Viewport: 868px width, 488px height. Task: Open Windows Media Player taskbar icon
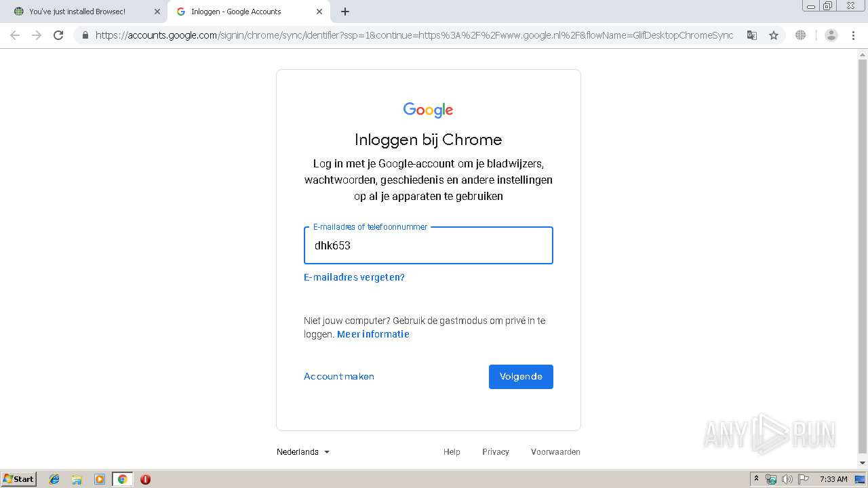[x=99, y=479]
